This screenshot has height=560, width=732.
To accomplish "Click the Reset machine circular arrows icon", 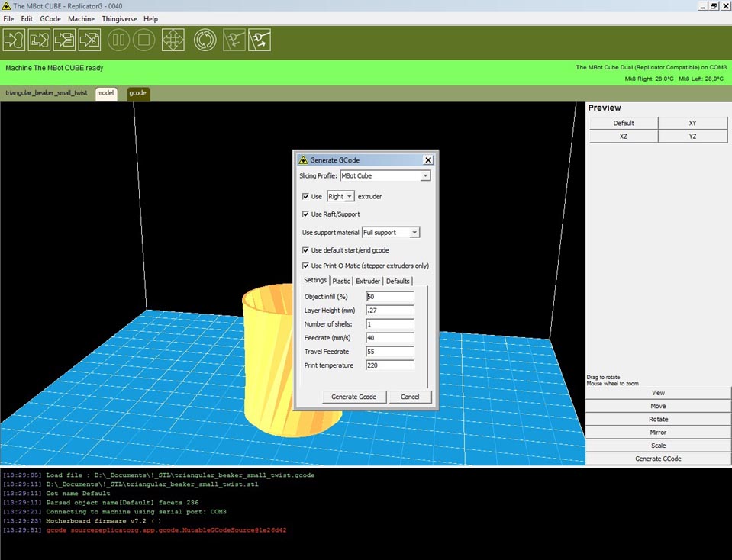I will [205, 40].
